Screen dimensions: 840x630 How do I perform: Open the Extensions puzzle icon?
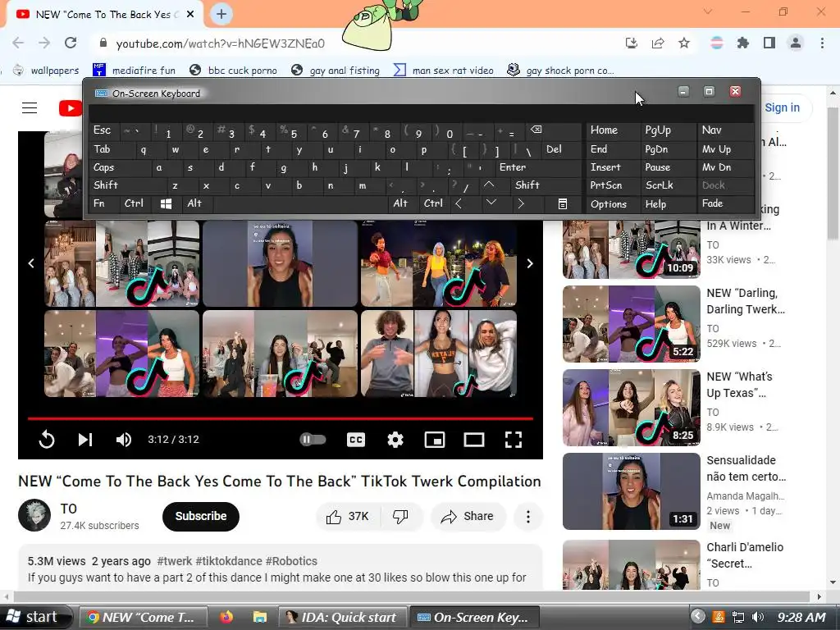coord(743,43)
